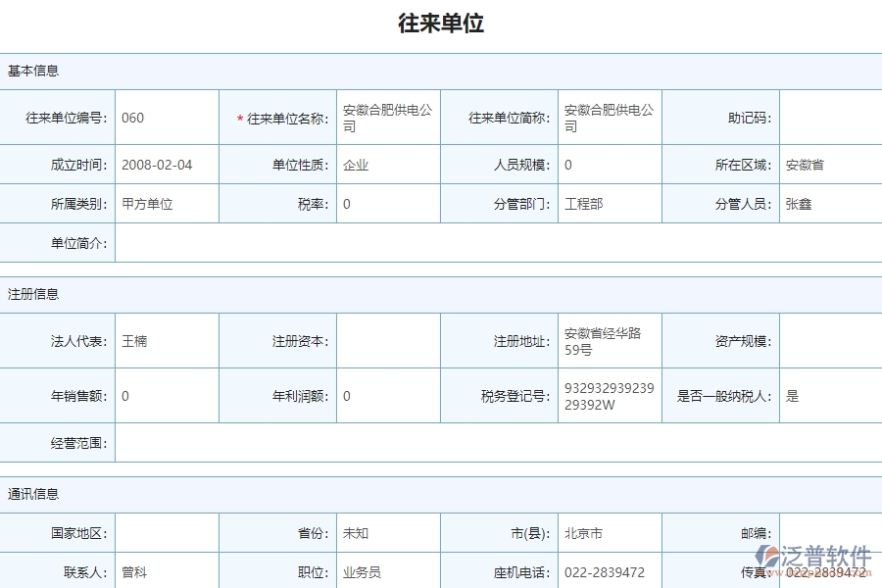Click the 分管人员 field showing 张鑫
Viewport: 882px width, 588px height.
[830, 204]
